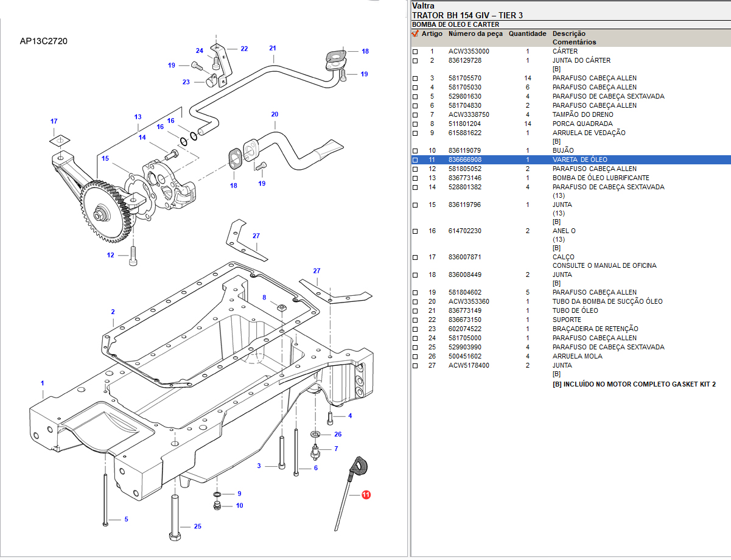Click the Quantidade column header
Viewport: 731px width, 560px height.
[527, 34]
